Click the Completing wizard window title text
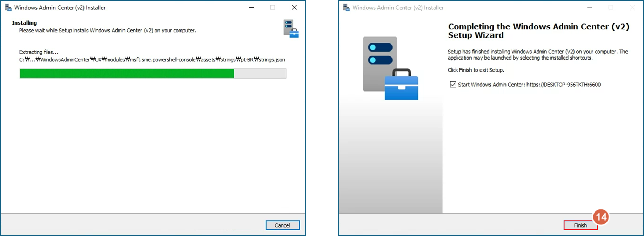 398,8
